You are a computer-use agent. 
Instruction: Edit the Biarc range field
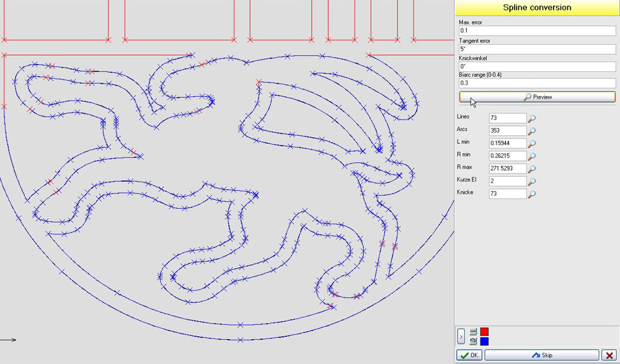click(x=538, y=82)
